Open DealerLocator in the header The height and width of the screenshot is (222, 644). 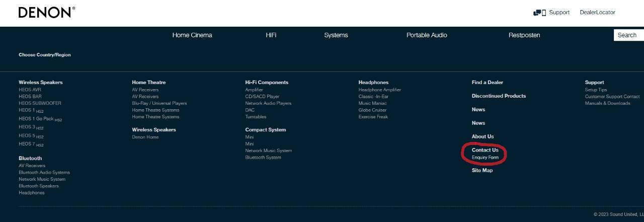point(597,13)
